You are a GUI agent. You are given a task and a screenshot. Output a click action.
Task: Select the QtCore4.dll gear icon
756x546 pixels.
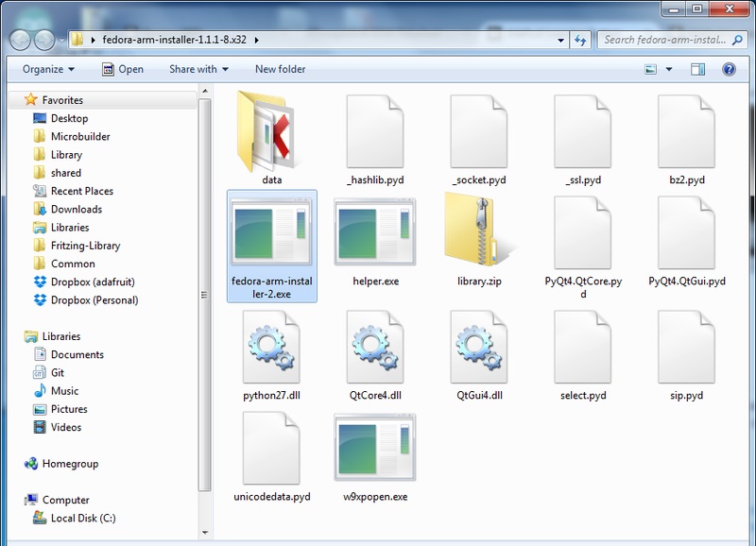375,347
